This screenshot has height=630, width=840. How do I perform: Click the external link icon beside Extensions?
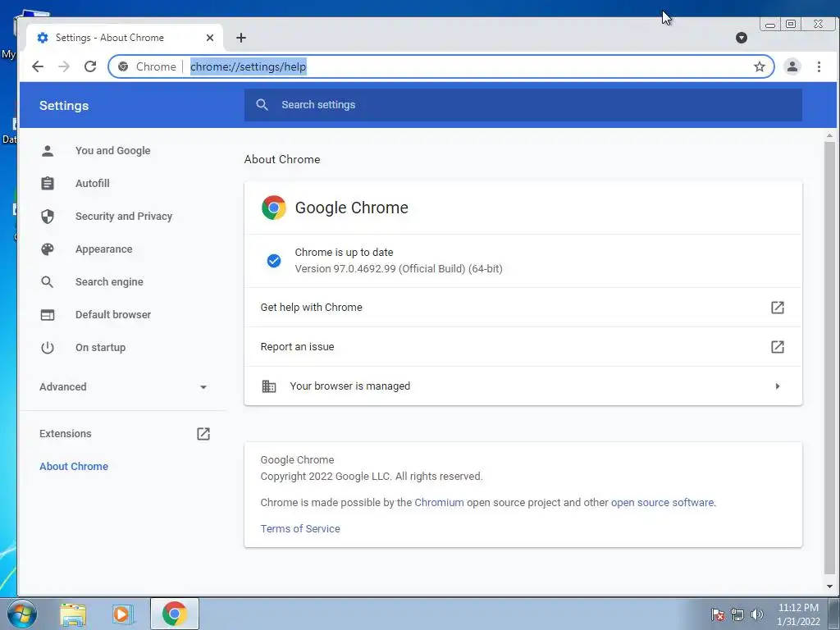[x=203, y=433]
